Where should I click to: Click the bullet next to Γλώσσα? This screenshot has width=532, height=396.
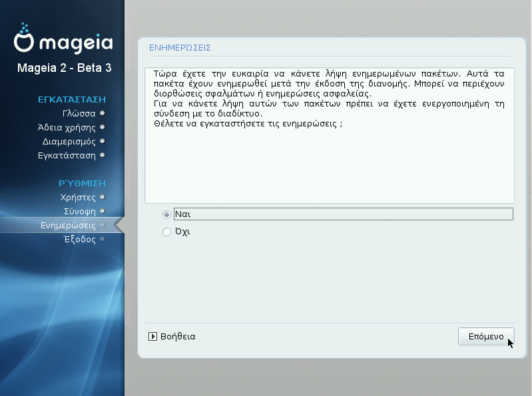pyautogui.click(x=103, y=113)
